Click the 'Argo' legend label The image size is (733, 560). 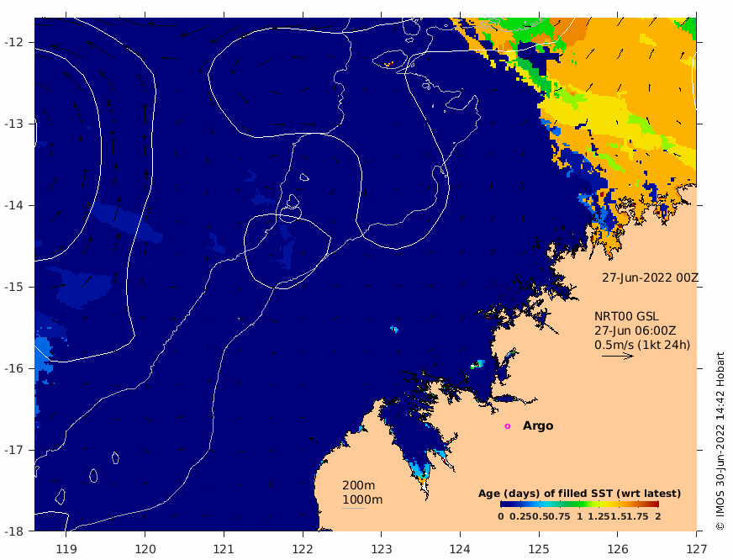[x=538, y=425]
